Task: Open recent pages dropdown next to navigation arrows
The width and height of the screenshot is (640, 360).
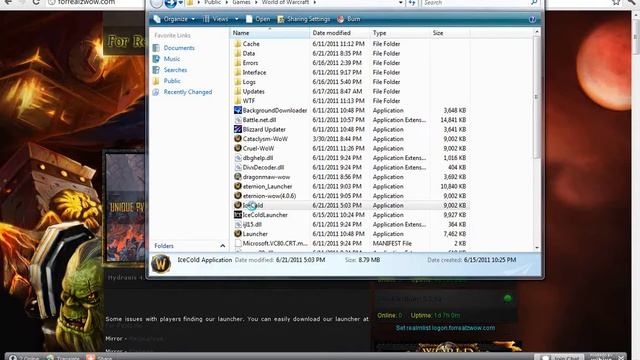Action: pos(180,3)
